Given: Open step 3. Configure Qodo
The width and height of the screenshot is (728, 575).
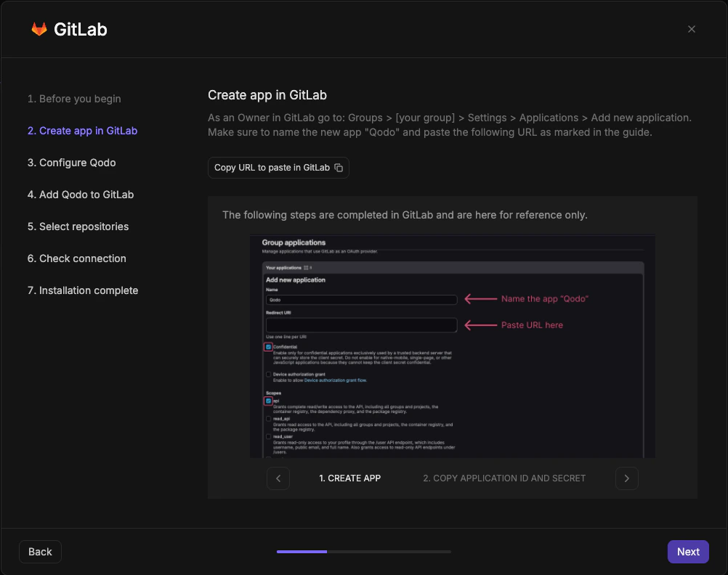Looking at the screenshot, I should tap(71, 163).
